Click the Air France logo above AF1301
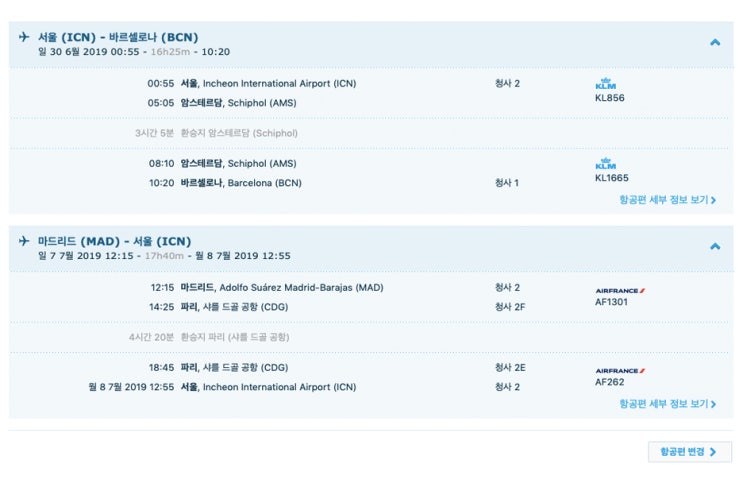Screen dimensions: 743x495 click(x=620, y=290)
